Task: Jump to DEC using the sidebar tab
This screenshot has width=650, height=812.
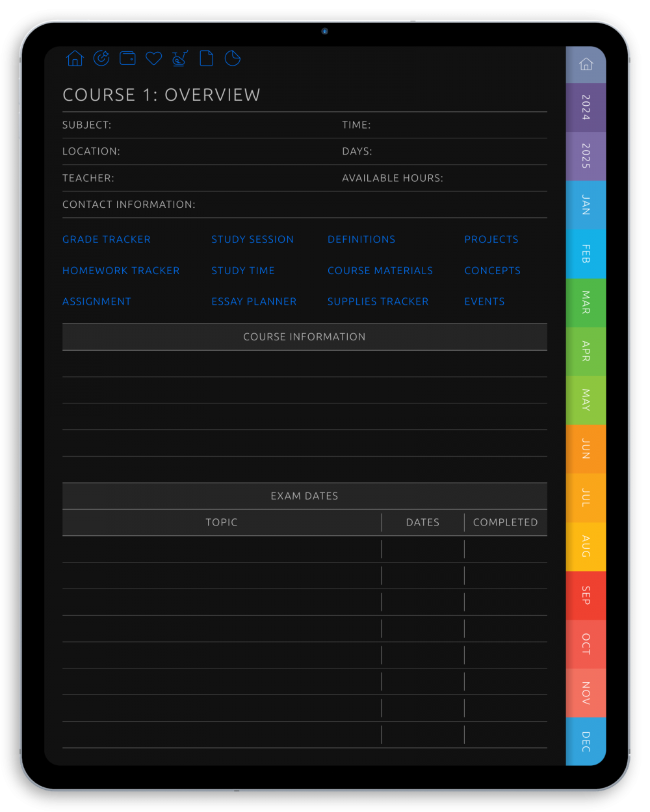Action: tap(586, 742)
